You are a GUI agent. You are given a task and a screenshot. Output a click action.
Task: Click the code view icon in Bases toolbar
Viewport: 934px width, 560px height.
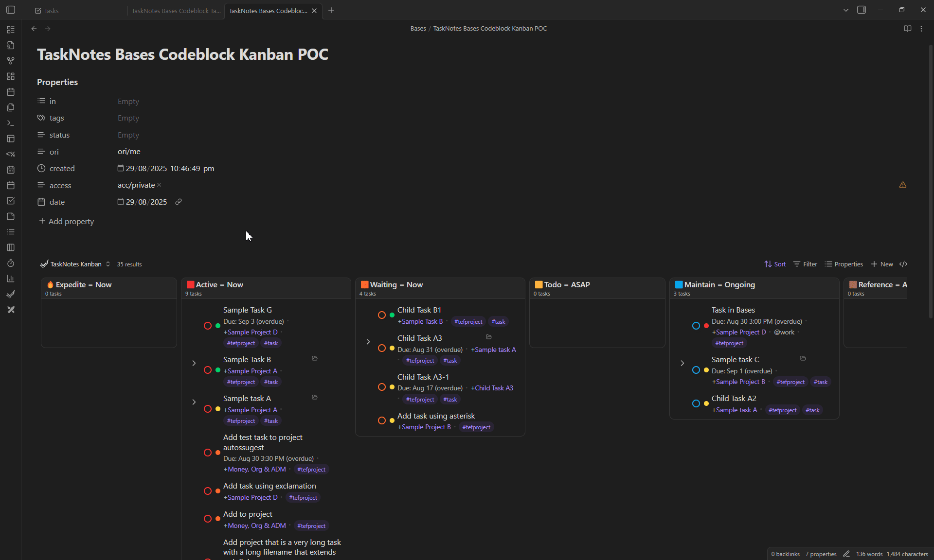(903, 264)
